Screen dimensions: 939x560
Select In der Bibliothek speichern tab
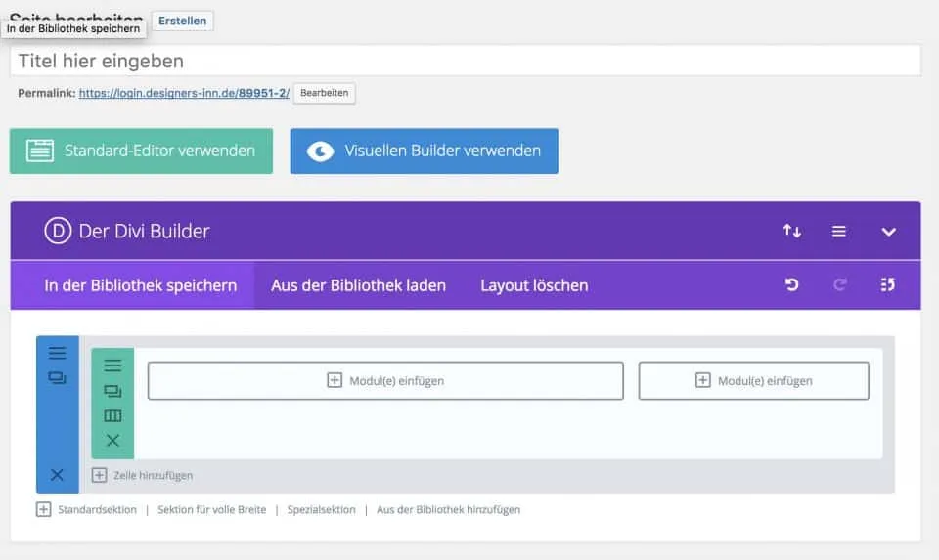[x=141, y=285]
